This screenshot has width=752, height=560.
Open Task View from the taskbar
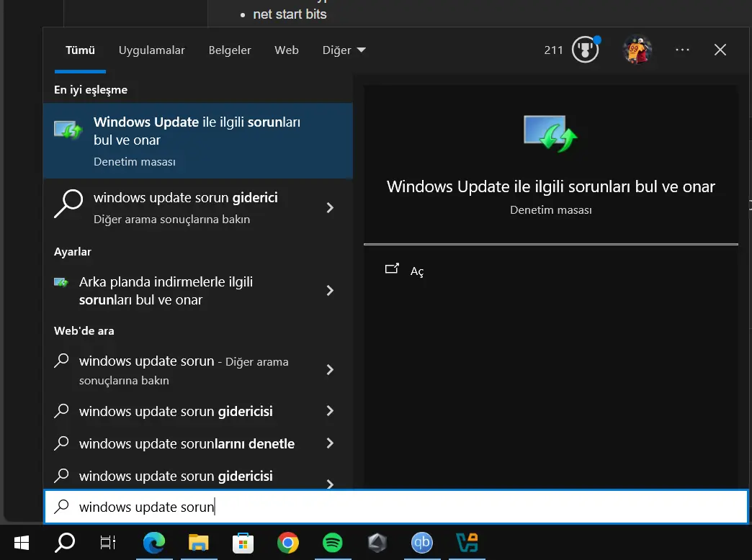pos(108,542)
